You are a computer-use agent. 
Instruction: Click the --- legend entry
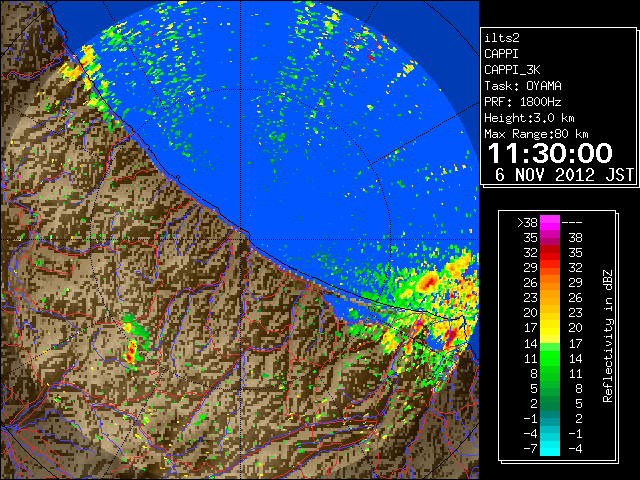coord(572,223)
